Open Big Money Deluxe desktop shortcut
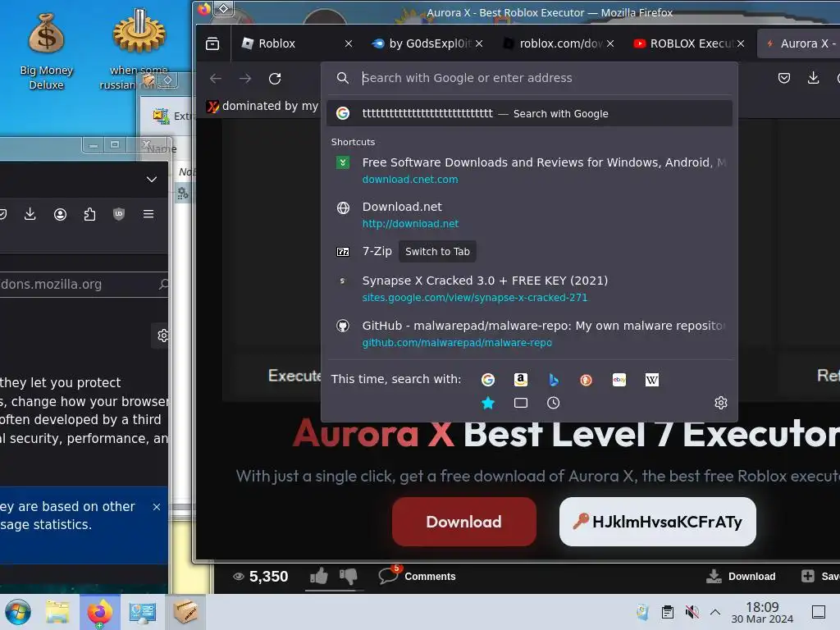This screenshot has height=630, width=840. click(x=47, y=51)
